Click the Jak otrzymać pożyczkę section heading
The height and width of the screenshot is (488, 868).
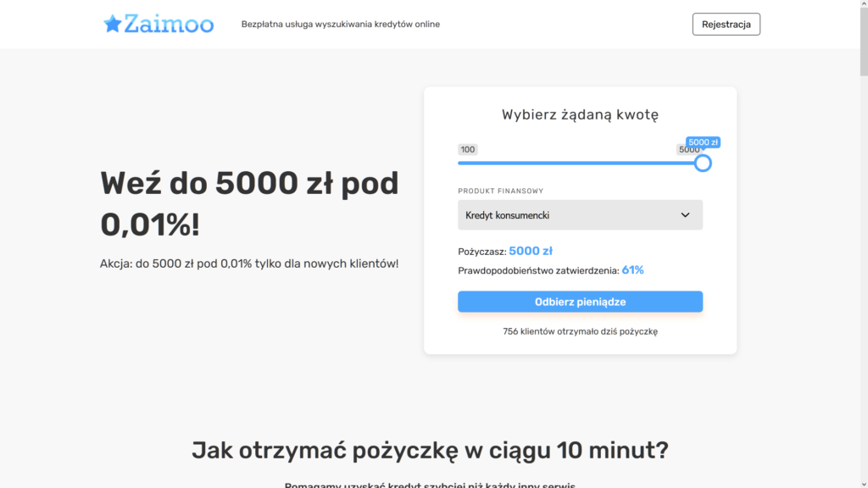coord(430,450)
